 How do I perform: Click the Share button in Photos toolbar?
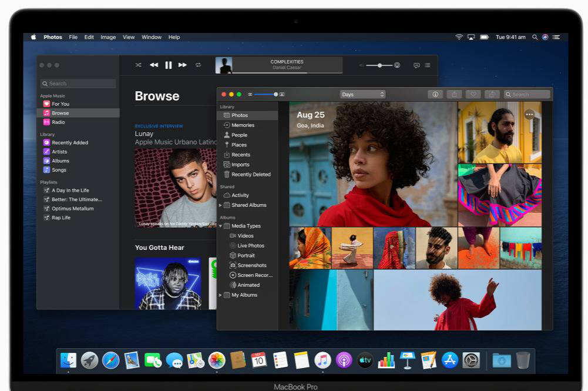click(x=454, y=95)
